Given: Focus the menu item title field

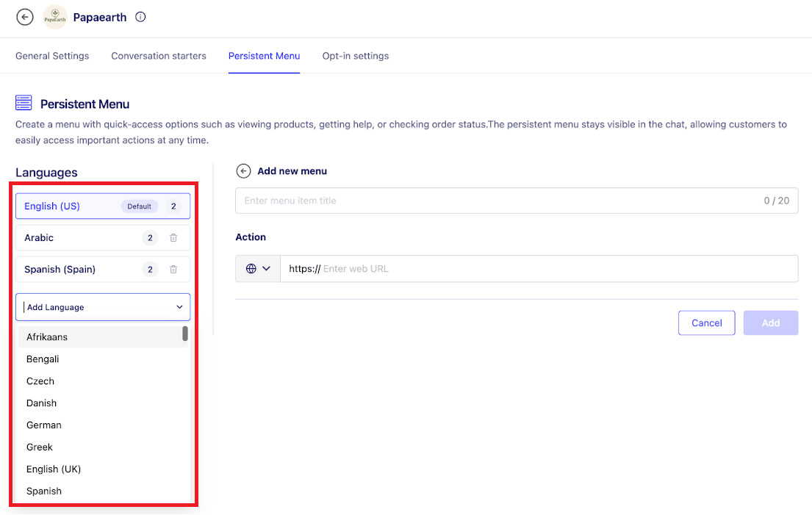Looking at the screenshot, I should [517, 201].
